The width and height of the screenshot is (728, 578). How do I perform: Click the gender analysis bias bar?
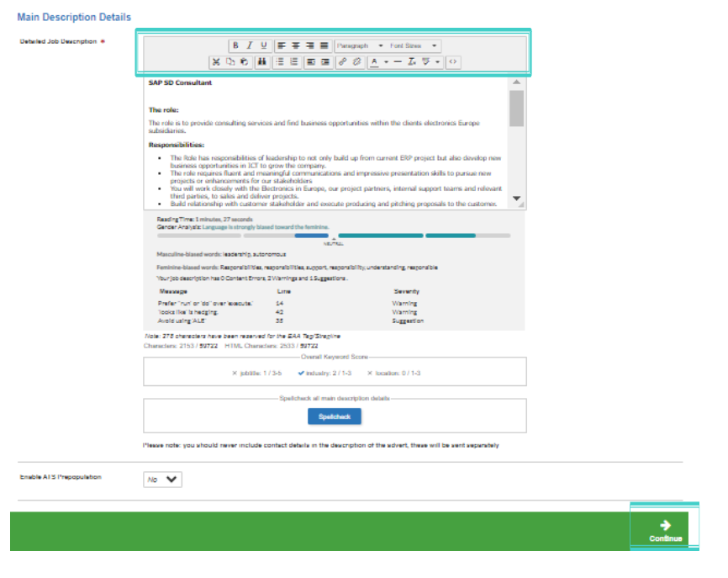click(334, 236)
